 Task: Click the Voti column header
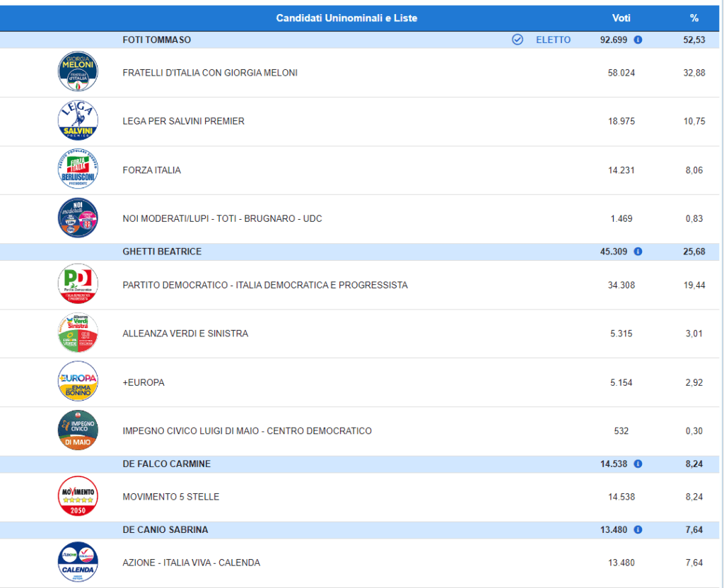click(621, 18)
